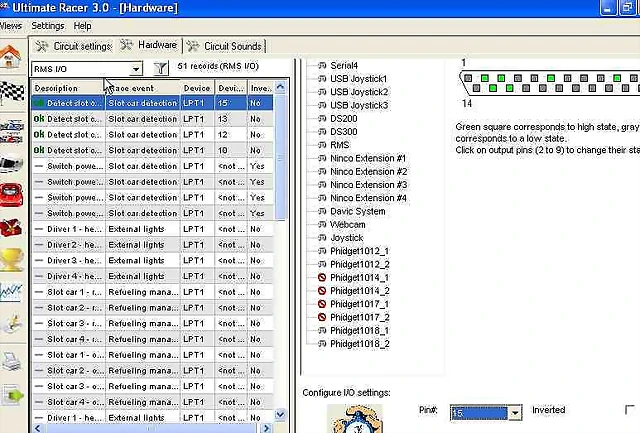Switch to the Hardware tab
Viewport: 640px width, 433px height.
coord(149,45)
